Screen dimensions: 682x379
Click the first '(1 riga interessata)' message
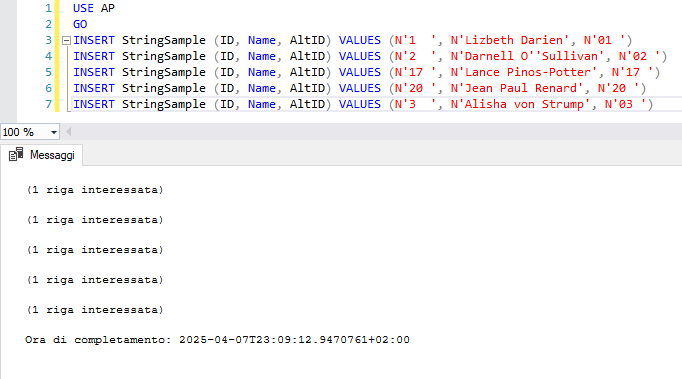(x=95, y=190)
